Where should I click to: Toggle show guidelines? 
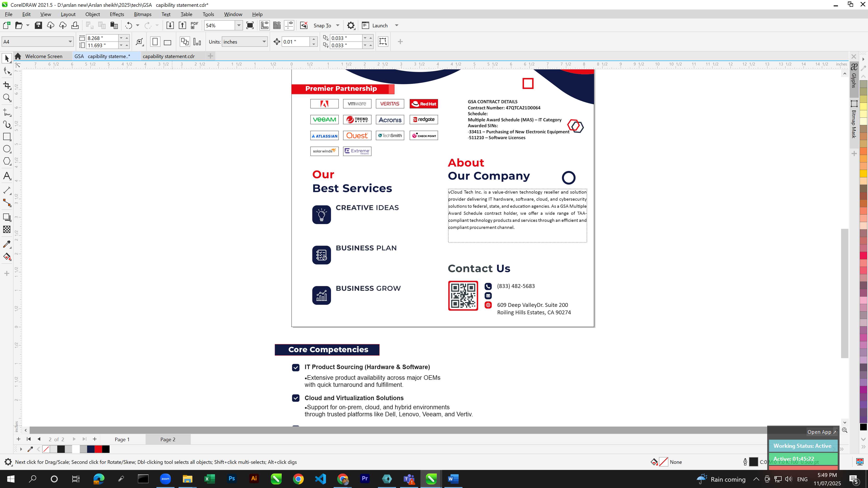(289, 25)
